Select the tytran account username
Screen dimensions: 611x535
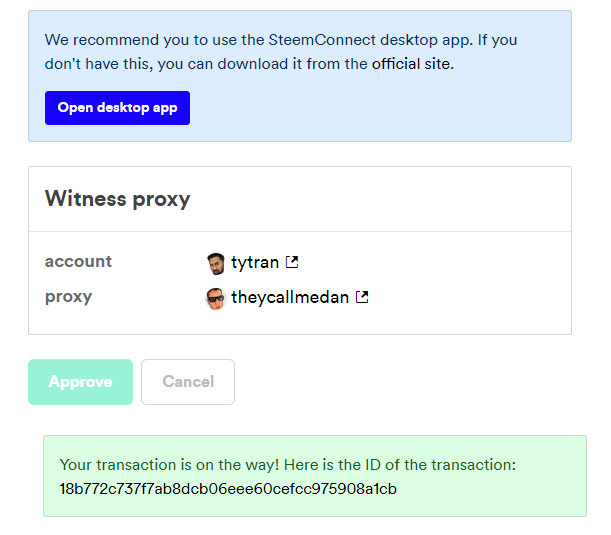click(255, 262)
